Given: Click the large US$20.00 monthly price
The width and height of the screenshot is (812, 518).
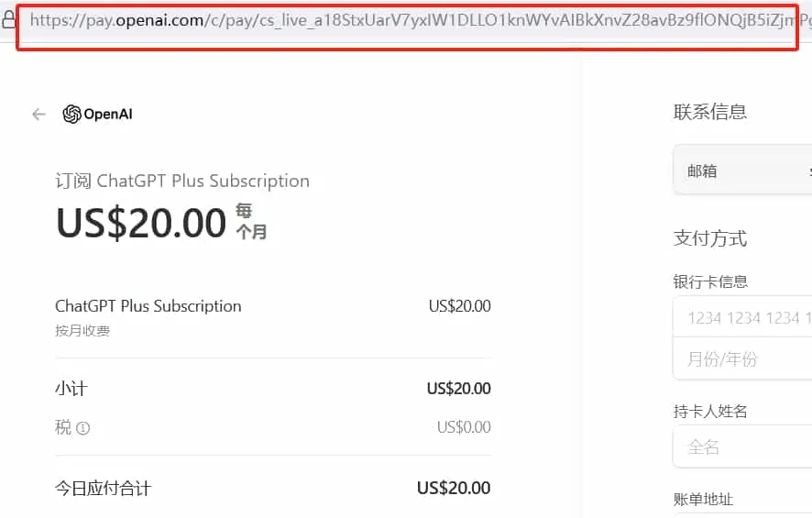Looking at the screenshot, I should [x=141, y=223].
